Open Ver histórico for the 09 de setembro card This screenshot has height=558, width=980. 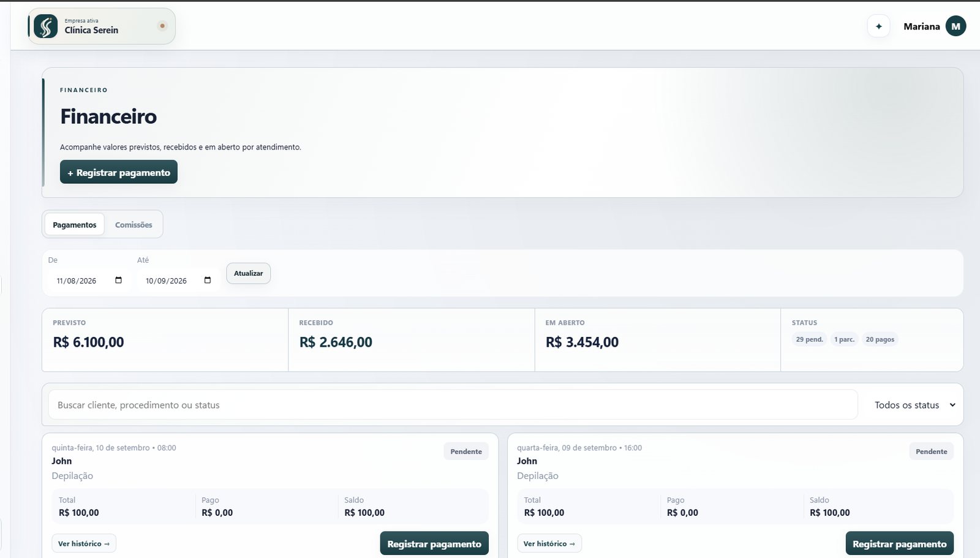pos(549,543)
